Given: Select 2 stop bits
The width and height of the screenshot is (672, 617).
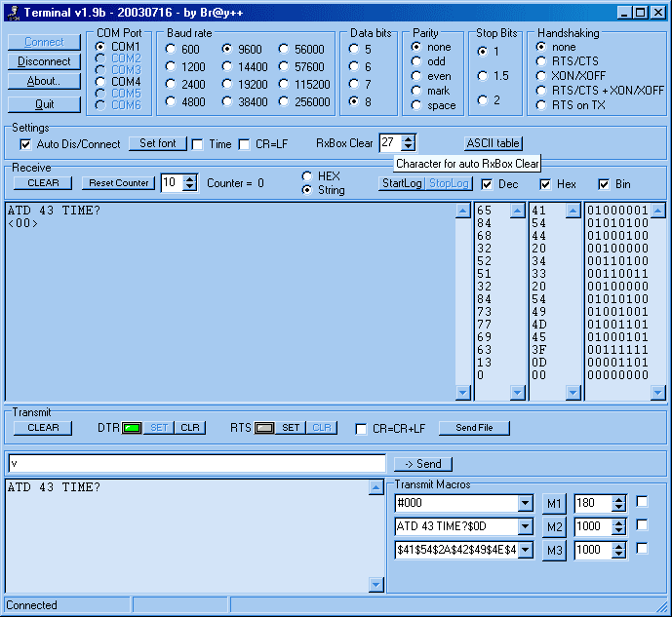Looking at the screenshot, I should (489, 100).
